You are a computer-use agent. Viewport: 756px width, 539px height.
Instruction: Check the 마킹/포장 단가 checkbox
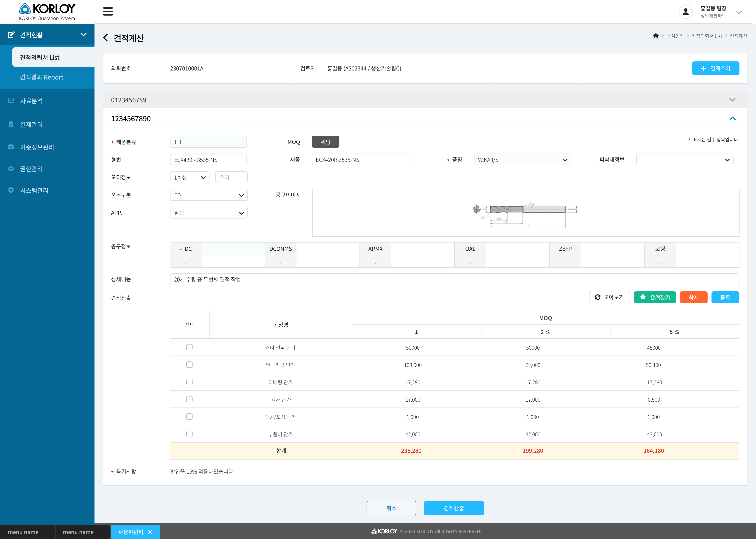(189, 417)
